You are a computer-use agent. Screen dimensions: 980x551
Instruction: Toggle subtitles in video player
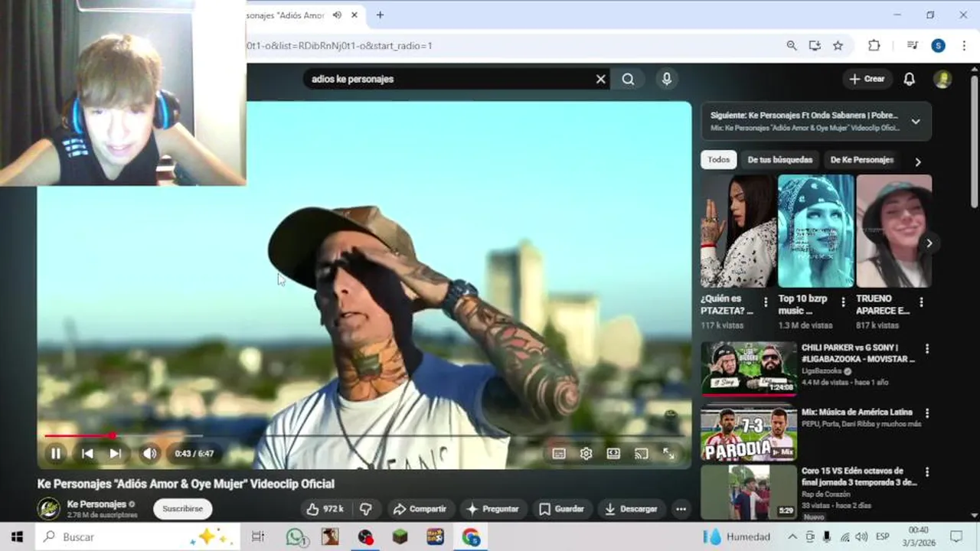coord(559,454)
